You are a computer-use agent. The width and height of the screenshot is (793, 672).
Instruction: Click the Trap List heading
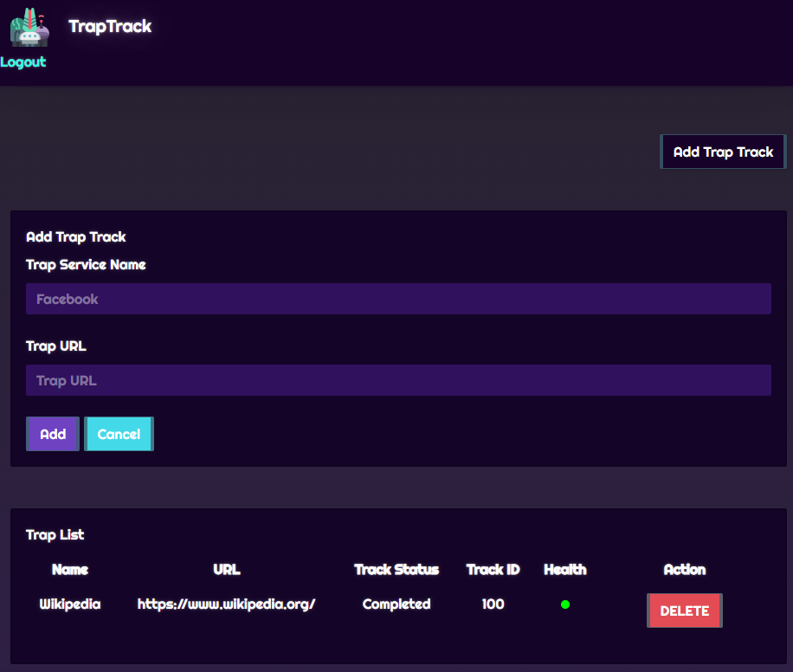(x=55, y=535)
